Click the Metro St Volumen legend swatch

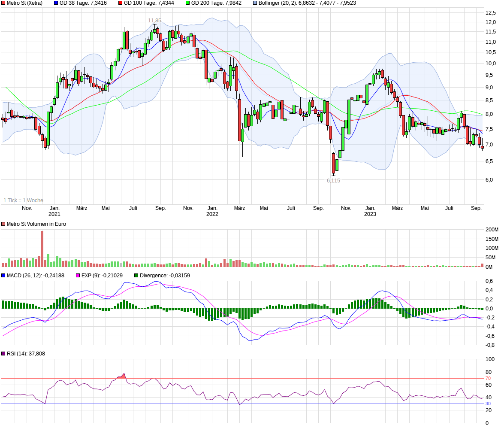pyautogui.click(x=3, y=224)
